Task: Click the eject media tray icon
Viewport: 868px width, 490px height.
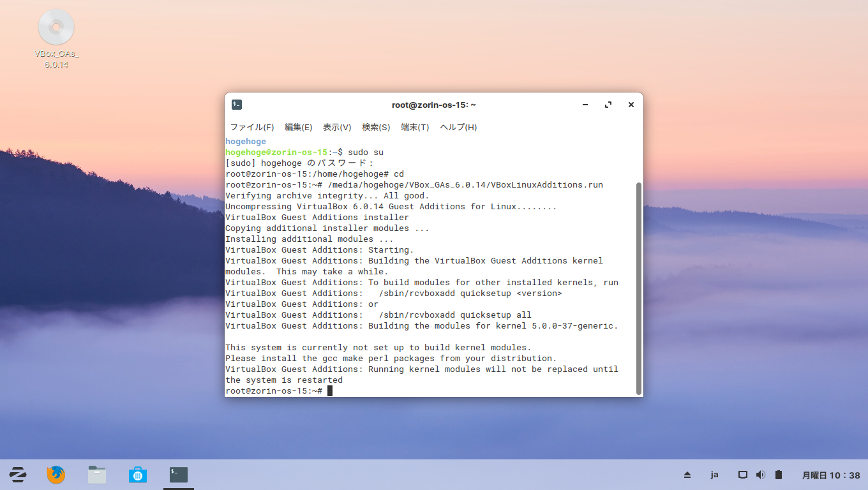Action: coord(687,475)
